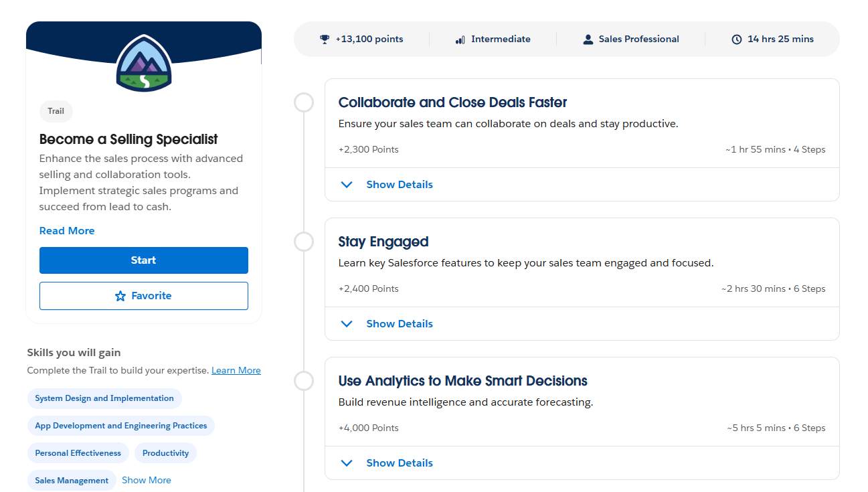Open Use Analytics to Make Smart Decisions title
The height and width of the screenshot is (492, 868).
point(463,381)
